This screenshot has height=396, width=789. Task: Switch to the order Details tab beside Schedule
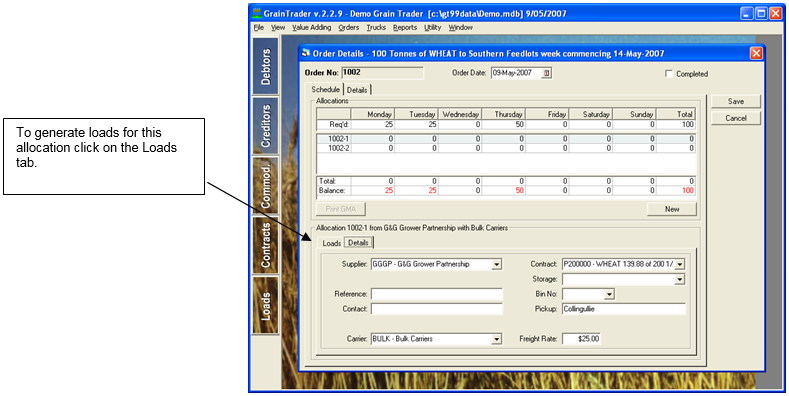click(357, 90)
